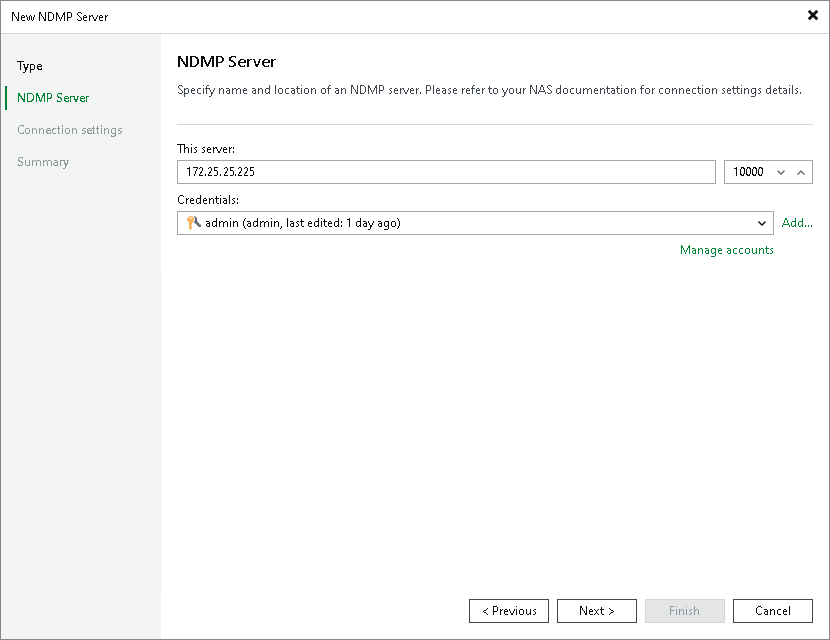Click the 'Credentials:' label

coord(208,200)
